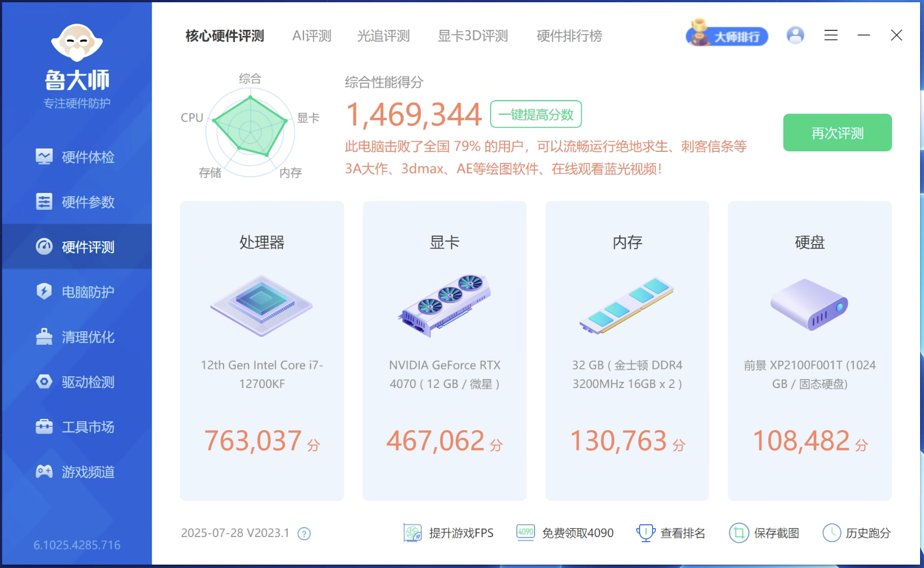Screen dimensions: 924x568
Task: Click the NVIDIA GeForce RTX 4070 text
Action: [x=445, y=375]
